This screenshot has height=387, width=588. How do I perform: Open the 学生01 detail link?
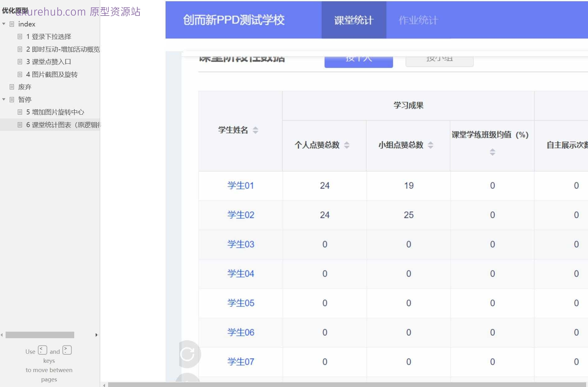click(x=240, y=185)
